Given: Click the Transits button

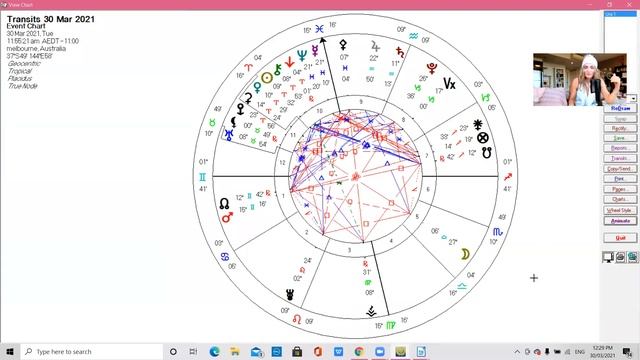Looking at the screenshot, I should 620,158.
